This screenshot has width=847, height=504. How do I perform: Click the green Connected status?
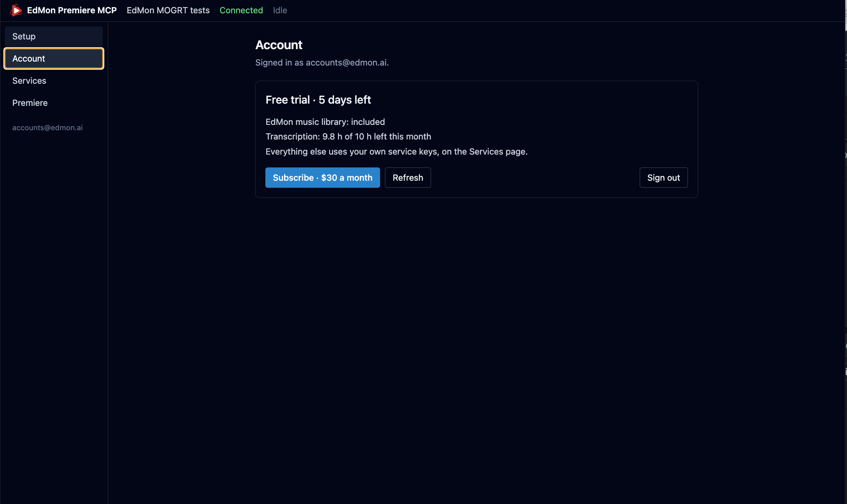point(241,10)
